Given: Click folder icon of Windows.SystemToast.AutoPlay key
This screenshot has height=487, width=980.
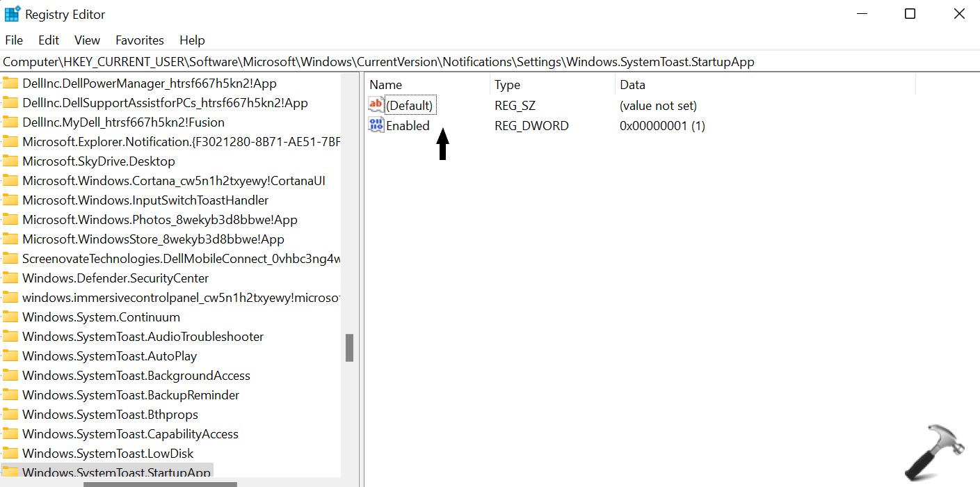Looking at the screenshot, I should [x=10, y=356].
